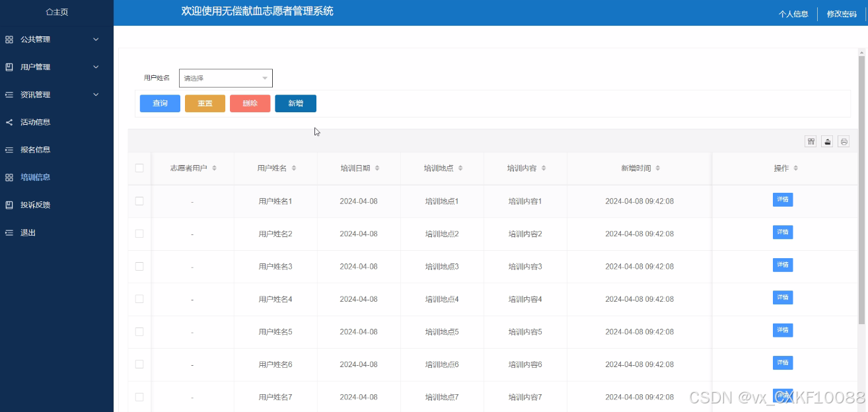Check the row for 用户姓名1
This screenshot has height=412, width=868.
[x=139, y=201]
